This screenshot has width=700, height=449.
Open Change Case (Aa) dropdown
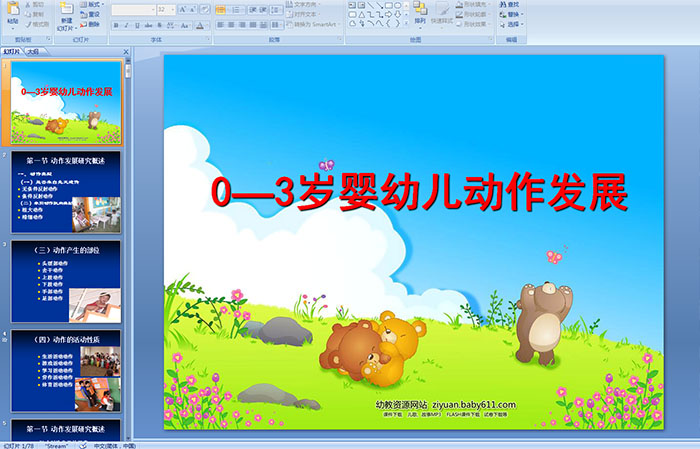[185, 25]
